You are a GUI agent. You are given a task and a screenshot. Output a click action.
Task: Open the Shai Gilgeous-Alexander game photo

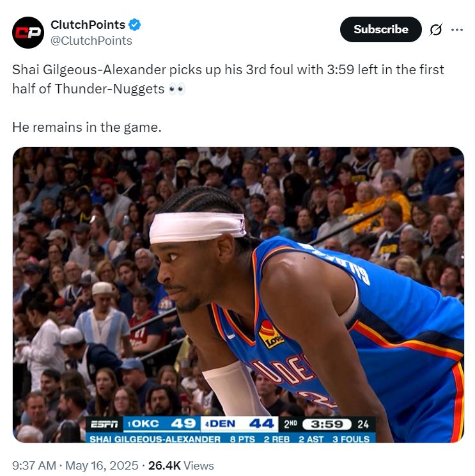pos(238,295)
